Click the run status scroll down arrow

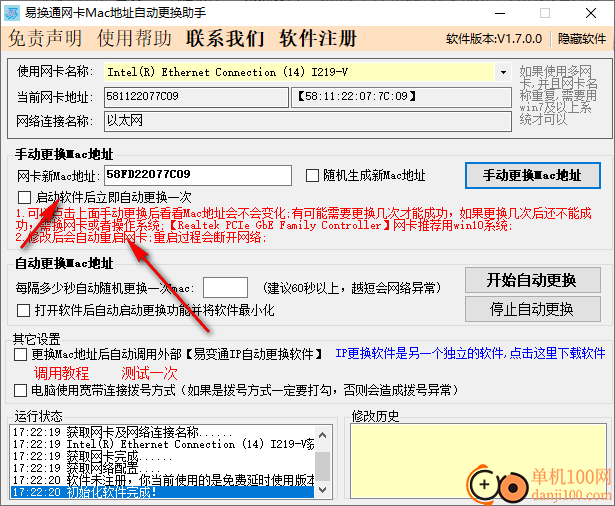(322, 490)
